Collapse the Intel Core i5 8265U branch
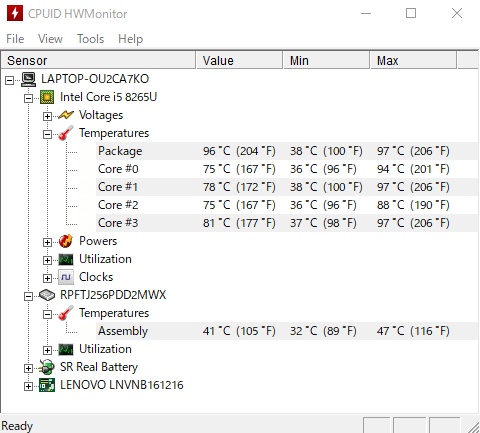 click(28, 98)
